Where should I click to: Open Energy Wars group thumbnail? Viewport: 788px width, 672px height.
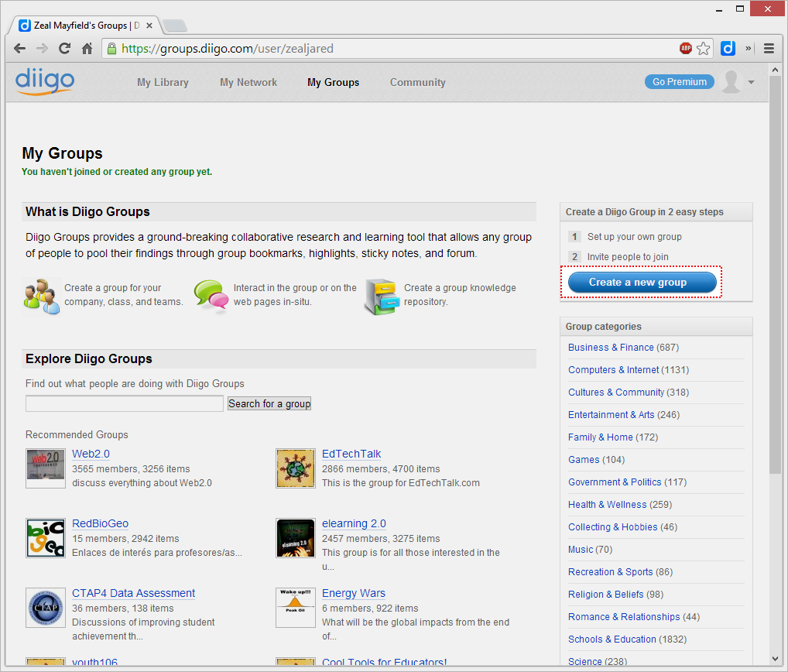[296, 608]
